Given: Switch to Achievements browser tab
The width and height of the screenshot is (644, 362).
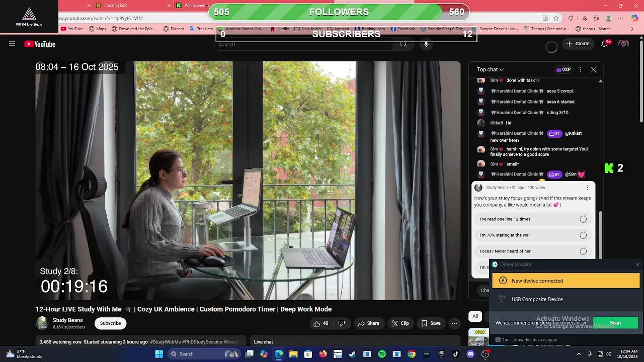Looking at the screenshot, I should click(193, 6).
